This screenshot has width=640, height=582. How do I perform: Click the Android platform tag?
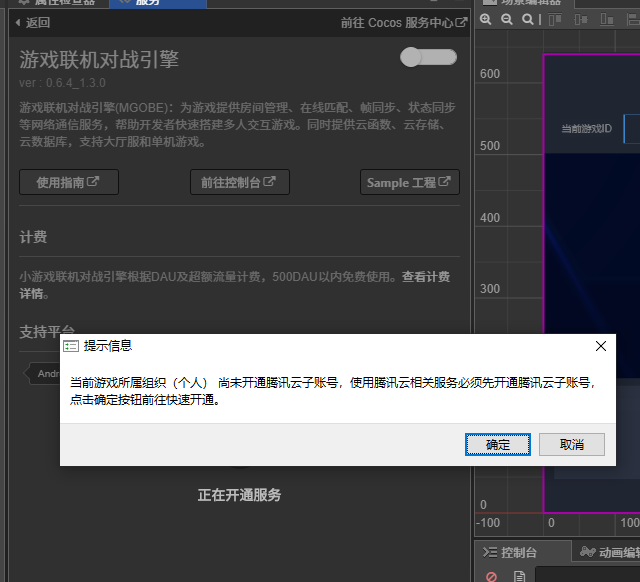[44, 373]
